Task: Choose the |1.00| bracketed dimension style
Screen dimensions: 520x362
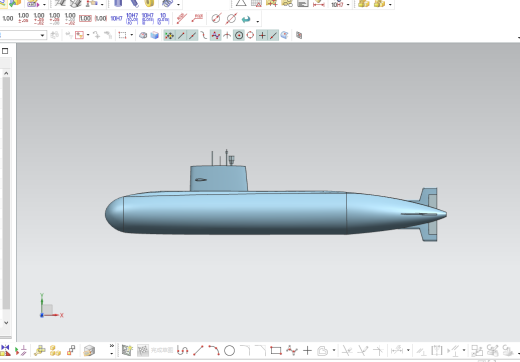Action: (x=101, y=18)
